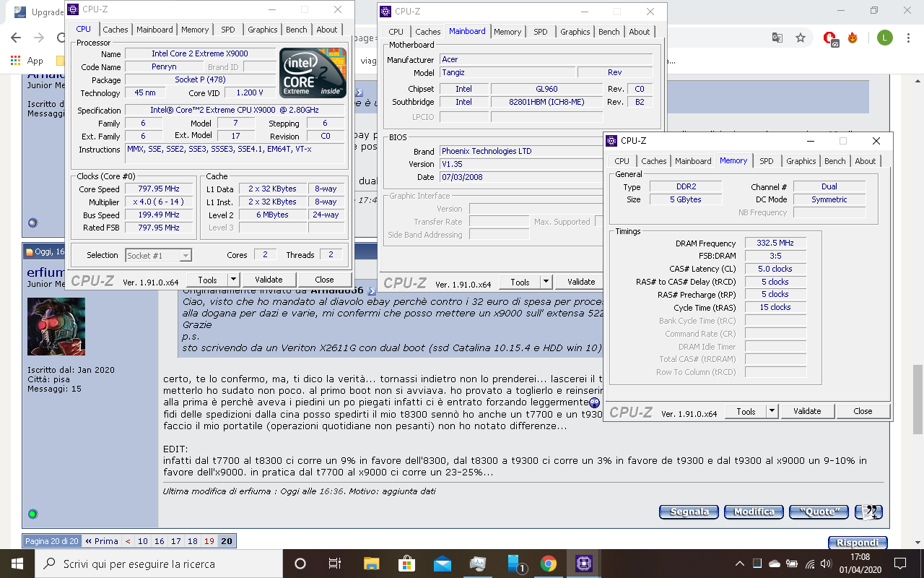Open Microsoft Store from the taskbar
Image resolution: width=924 pixels, height=578 pixels.
(406, 564)
